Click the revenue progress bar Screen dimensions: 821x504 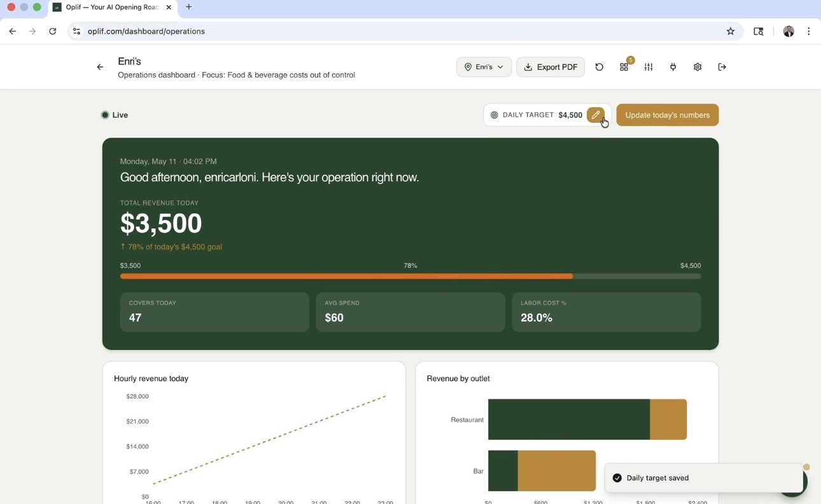click(410, 276)
